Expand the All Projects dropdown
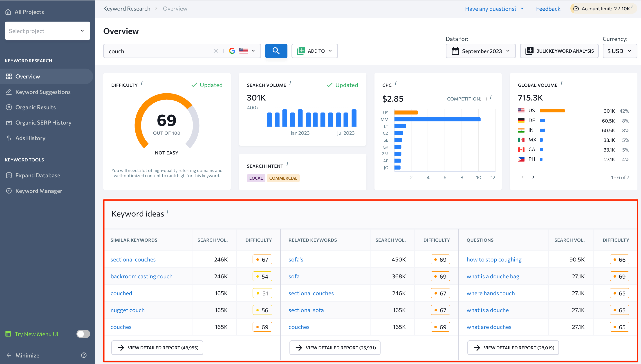The width and height of the screenshot is (641, 364). click(46, 30)
